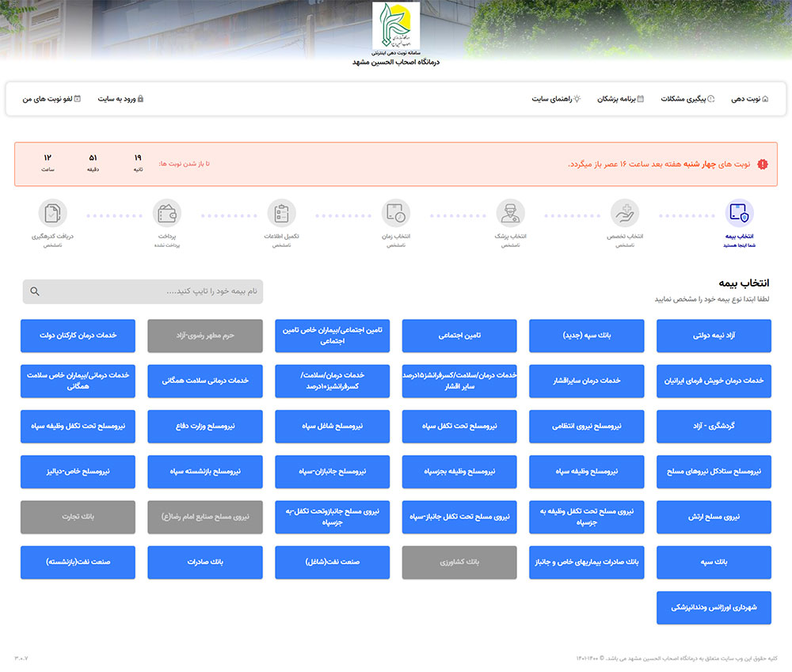Choose نیروی مسلح تحت تکفل وظیفه به جزسپاه
This screenshot has height=672, width=792.
(586, 517)
